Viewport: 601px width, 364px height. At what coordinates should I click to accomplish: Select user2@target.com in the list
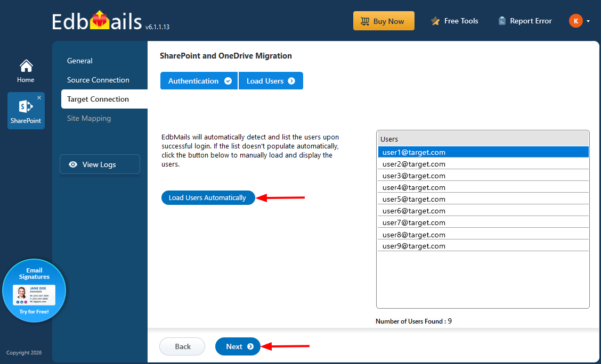pos(483,164)
